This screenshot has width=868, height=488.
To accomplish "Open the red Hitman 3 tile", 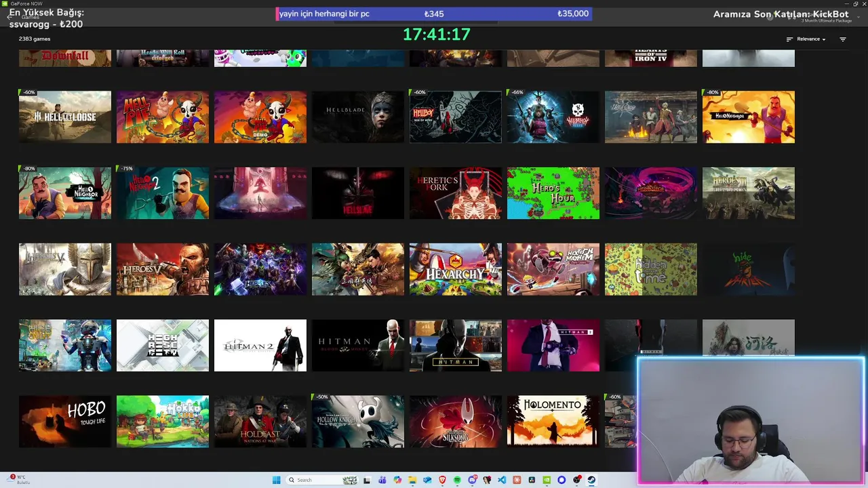I will (x=553, y=346).
